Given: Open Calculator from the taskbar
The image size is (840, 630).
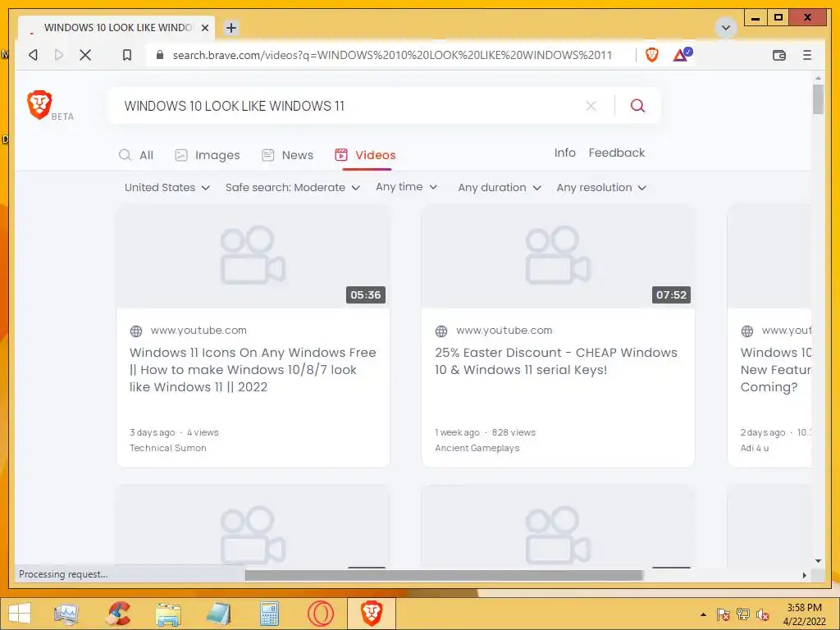Looking at the screenshot, I should 269,614.
